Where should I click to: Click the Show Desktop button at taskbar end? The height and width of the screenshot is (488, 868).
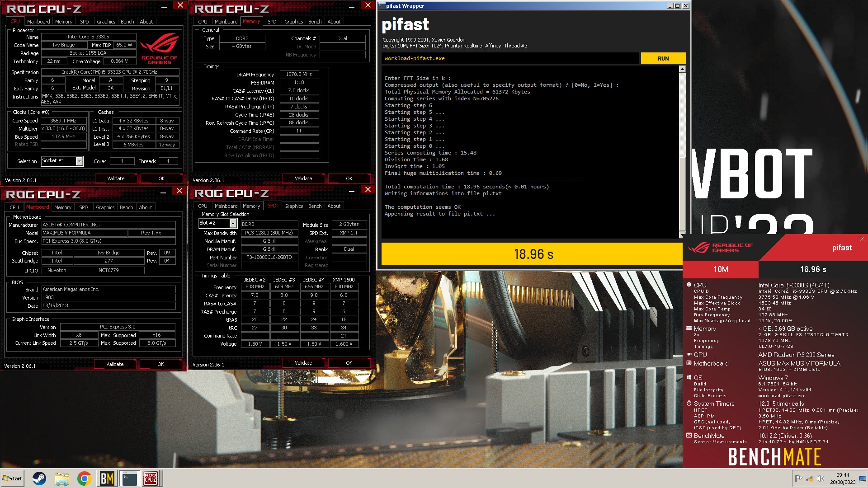(x=863, y=479)
